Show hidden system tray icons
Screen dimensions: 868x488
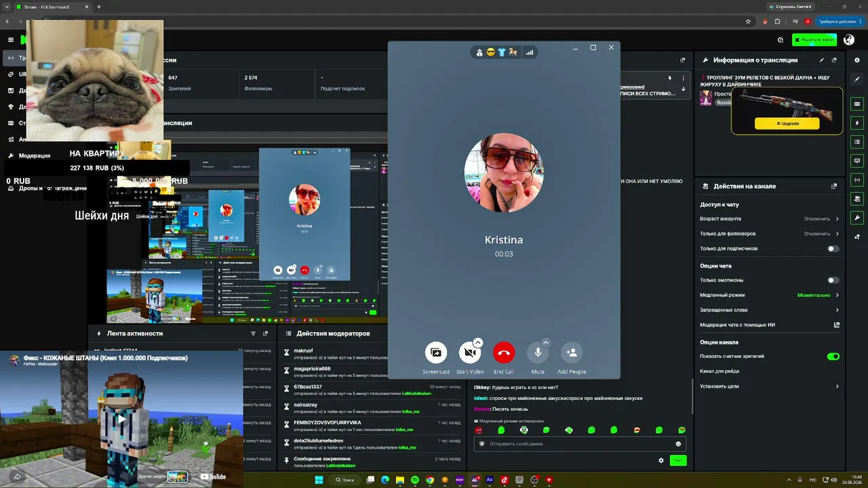(x=788, y=480)
